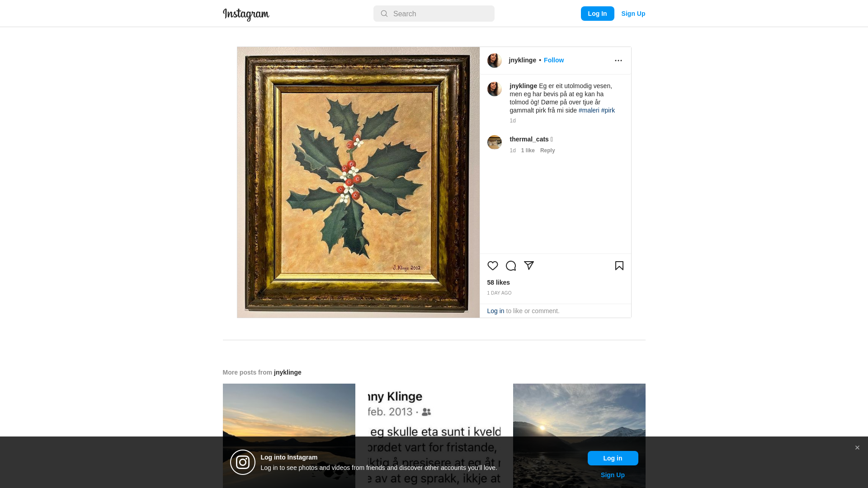Image resolution: width=868 pixels, height=488 pixels.
Task: Open the holly painting image
Action: click(359, 183)
